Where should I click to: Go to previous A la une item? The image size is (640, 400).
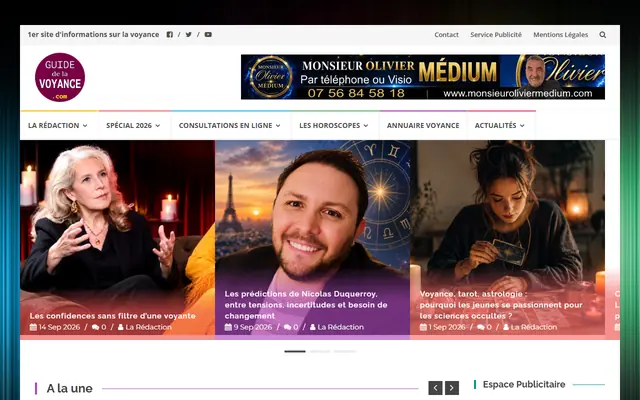click(x=435, y=388)
